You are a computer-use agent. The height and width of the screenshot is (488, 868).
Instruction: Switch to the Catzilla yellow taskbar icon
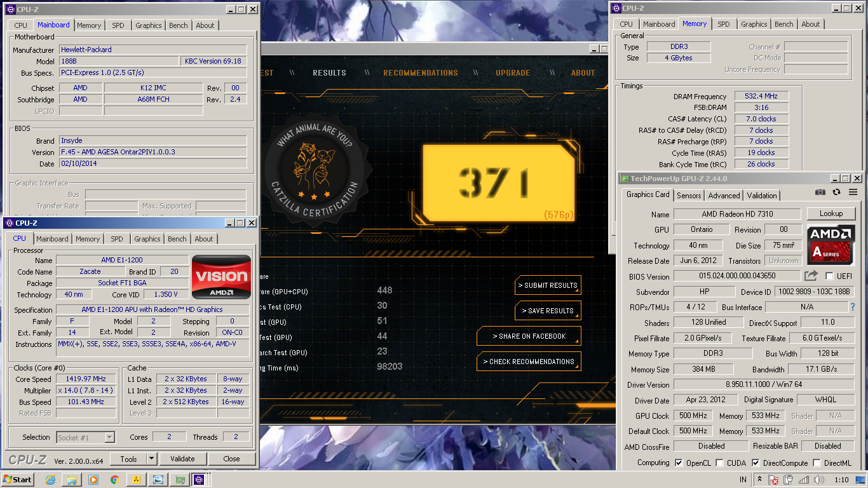(x=137, y=480)
